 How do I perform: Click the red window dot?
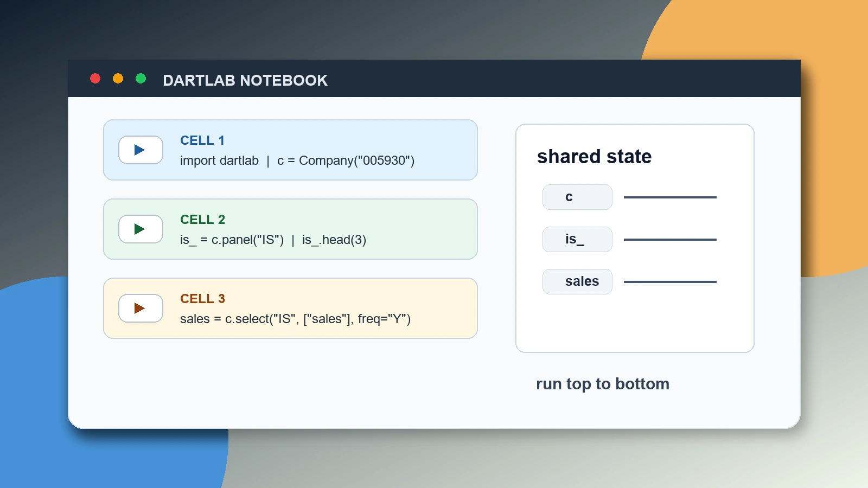tap(95, 79)
